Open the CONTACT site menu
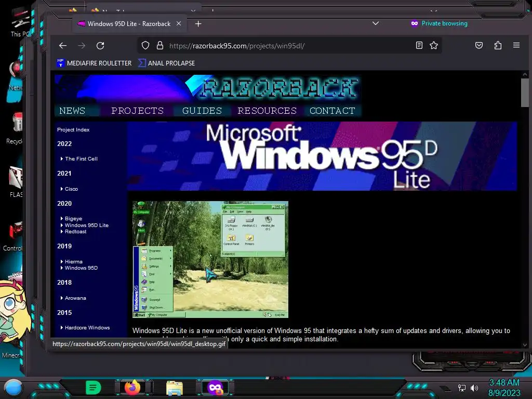The image size is (532, 399). (332, 111)
